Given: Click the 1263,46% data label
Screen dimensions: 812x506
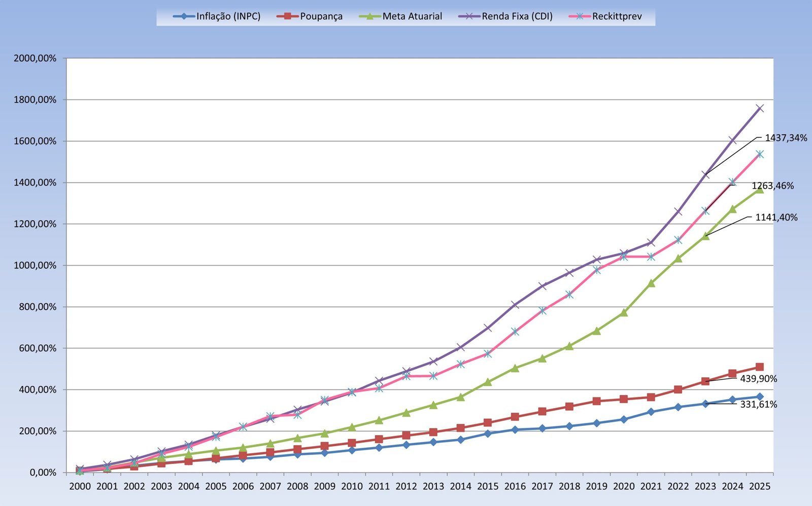Looking at the screenshot, I should [x=772, y=186].
